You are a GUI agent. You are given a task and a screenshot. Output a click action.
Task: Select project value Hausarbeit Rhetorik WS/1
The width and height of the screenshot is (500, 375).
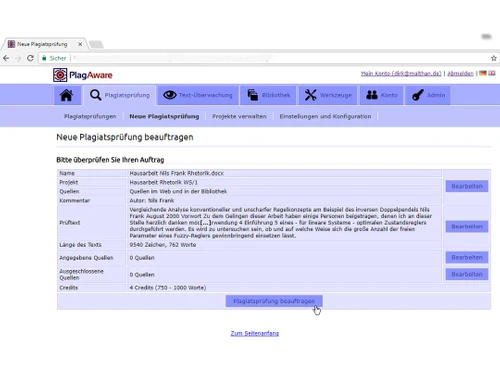(163, 182)
